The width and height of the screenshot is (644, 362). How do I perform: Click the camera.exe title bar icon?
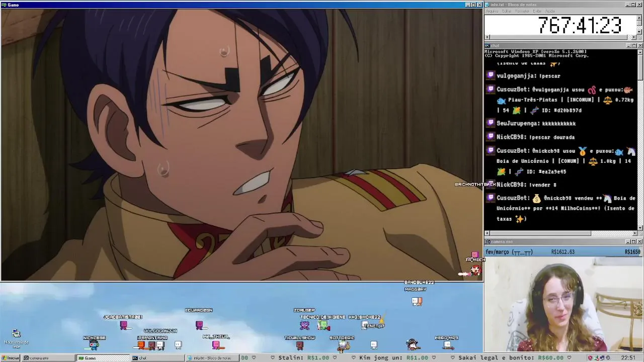488,242
